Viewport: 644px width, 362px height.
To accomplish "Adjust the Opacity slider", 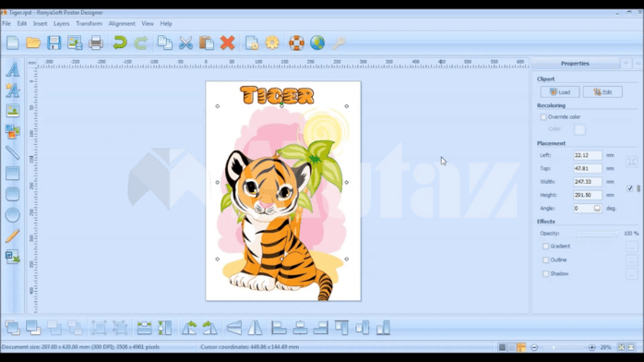I will (x=597, y=234).
